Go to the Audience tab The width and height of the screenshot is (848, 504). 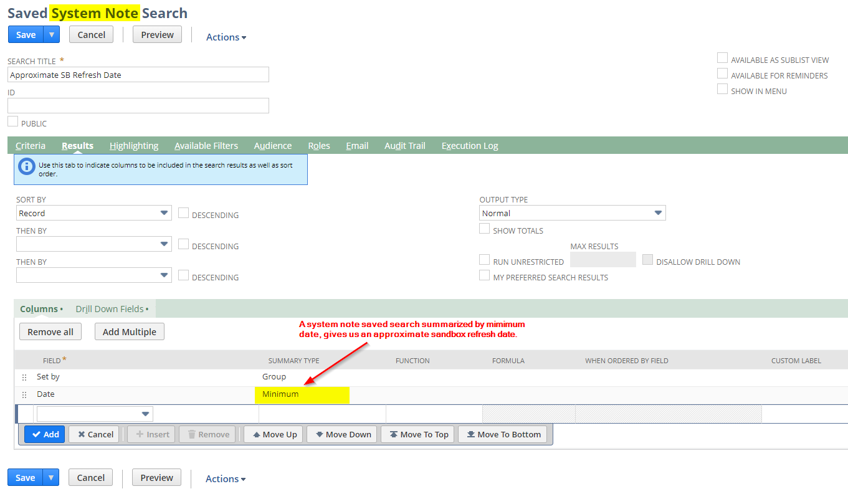tap(273, 146)
